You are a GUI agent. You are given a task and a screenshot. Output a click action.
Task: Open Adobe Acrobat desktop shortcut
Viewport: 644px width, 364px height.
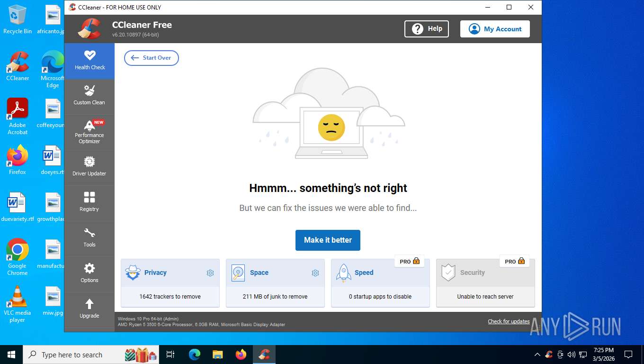click(x=18, y=117)
